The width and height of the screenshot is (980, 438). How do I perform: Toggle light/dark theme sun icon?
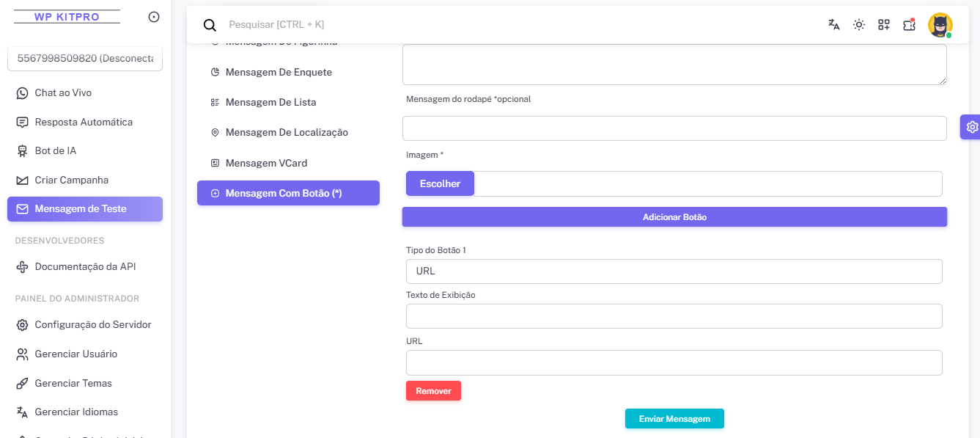859,24
